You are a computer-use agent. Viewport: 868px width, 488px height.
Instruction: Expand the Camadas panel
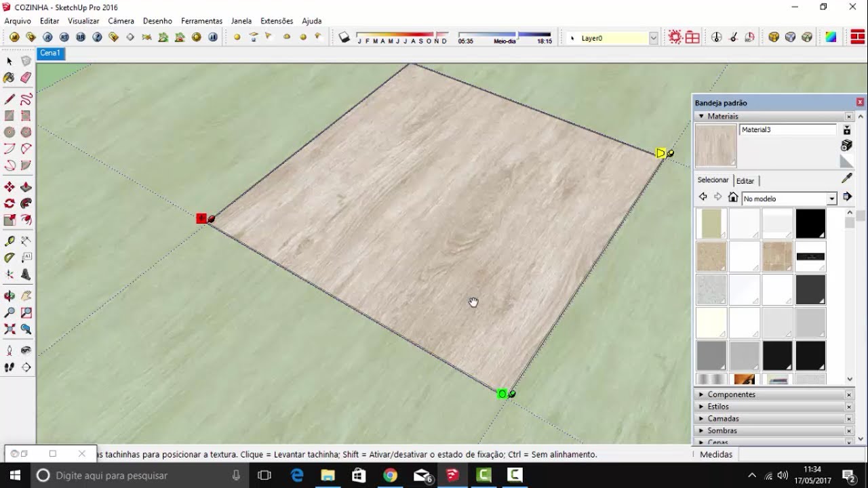point(701,419)
